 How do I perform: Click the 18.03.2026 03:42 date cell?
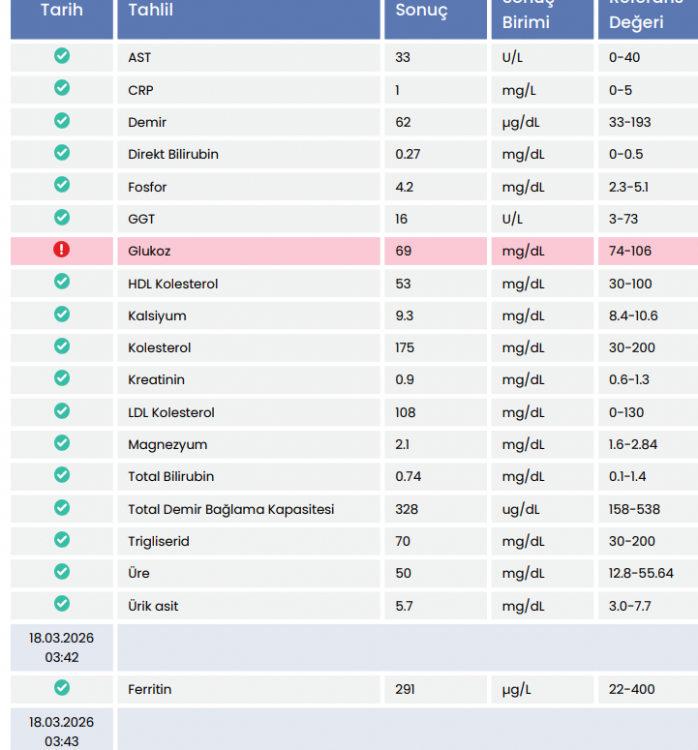click(x=61, y=648)
